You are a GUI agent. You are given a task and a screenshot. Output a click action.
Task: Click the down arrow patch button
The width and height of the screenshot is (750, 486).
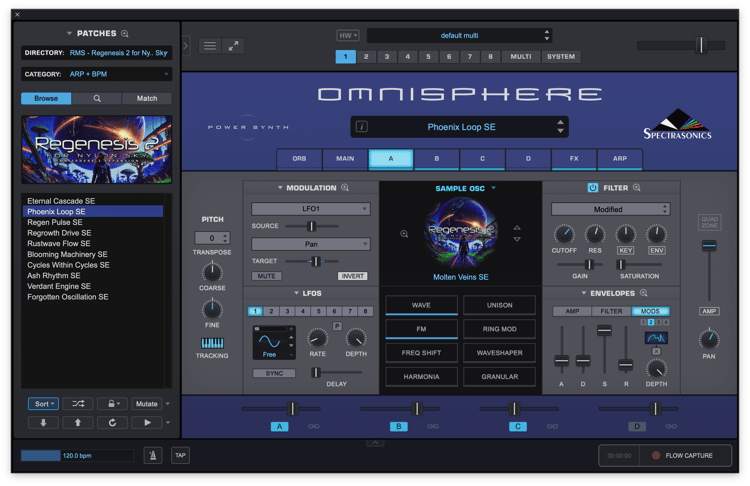43,422
